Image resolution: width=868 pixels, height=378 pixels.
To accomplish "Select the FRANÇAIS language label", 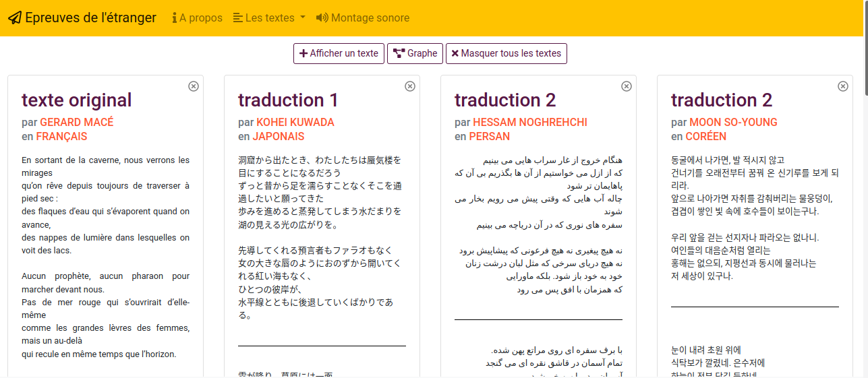I will [61, 137].
